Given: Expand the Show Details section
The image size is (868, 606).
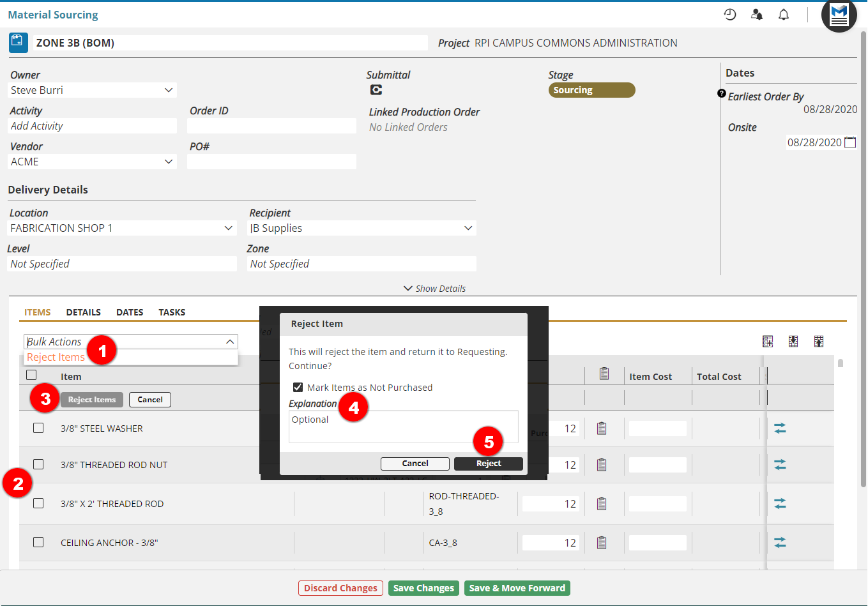Looking at the screenshot, I should [434, 289].
